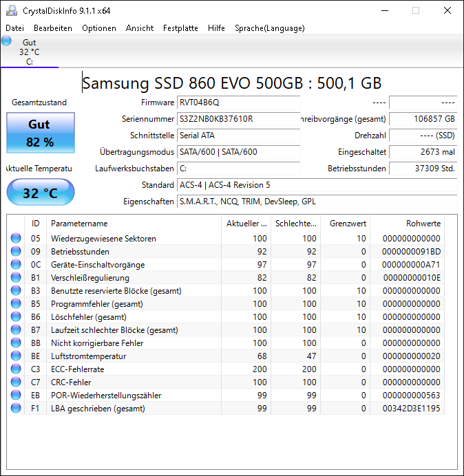Screen dimensions: 464x476
Task: Click current value 68 in Luftstromtemperatur row
Action: click(x=262, y=356)
